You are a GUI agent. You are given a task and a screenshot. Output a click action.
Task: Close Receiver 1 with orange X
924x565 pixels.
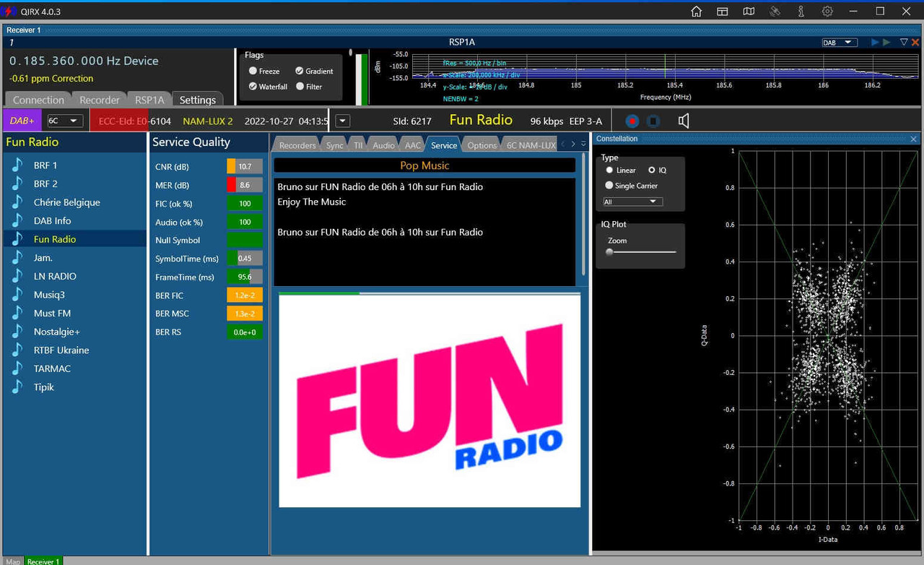[915, 43]
